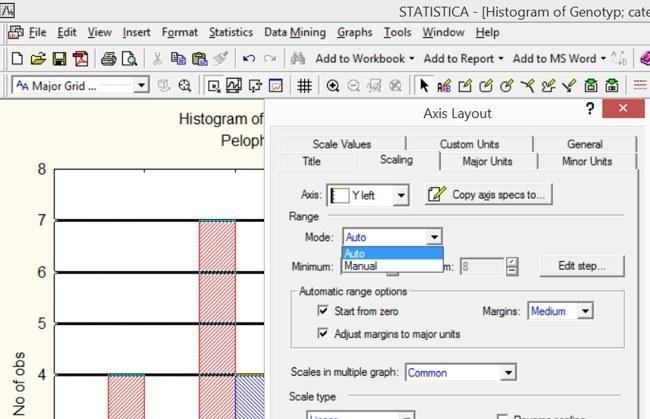Click the Print icon in toolbar
Viewport: 650px width, 419px height.
pyautogui.click(x=109, y=59)
